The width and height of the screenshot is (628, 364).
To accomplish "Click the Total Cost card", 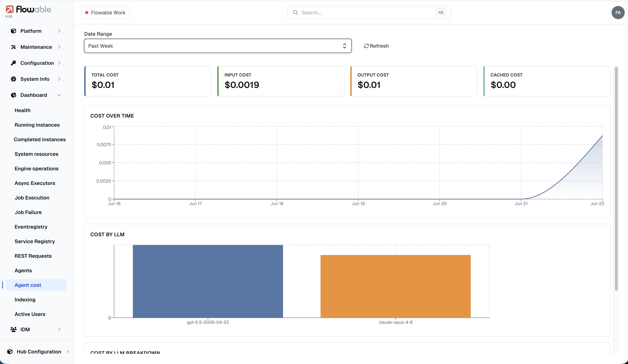I will point(148,81).
